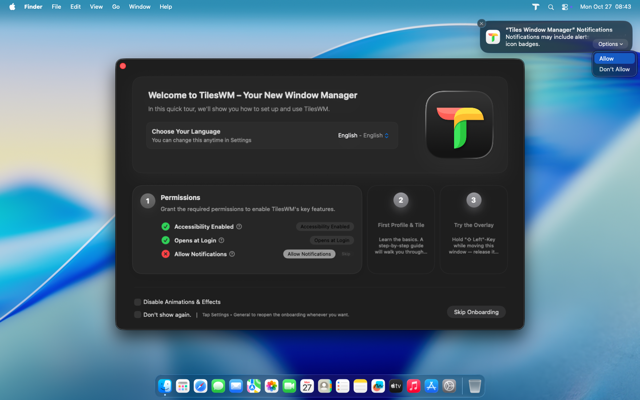Click the Allow Notifications button

[309, 254]
